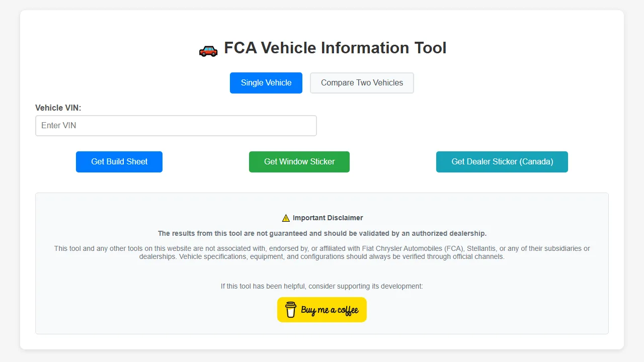
Task: Click the support development message text
Action: [321, 286]
